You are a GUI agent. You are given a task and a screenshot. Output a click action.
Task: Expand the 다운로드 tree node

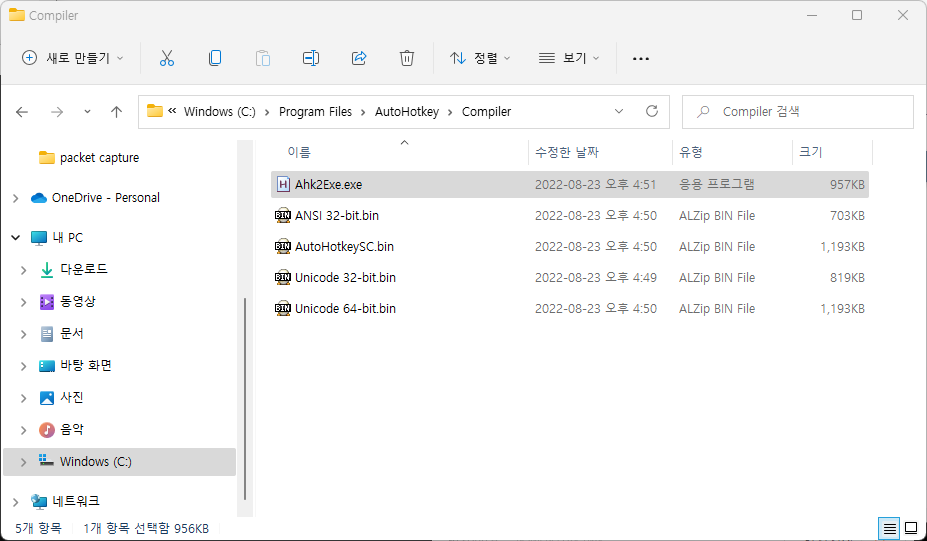click(24, 270)
